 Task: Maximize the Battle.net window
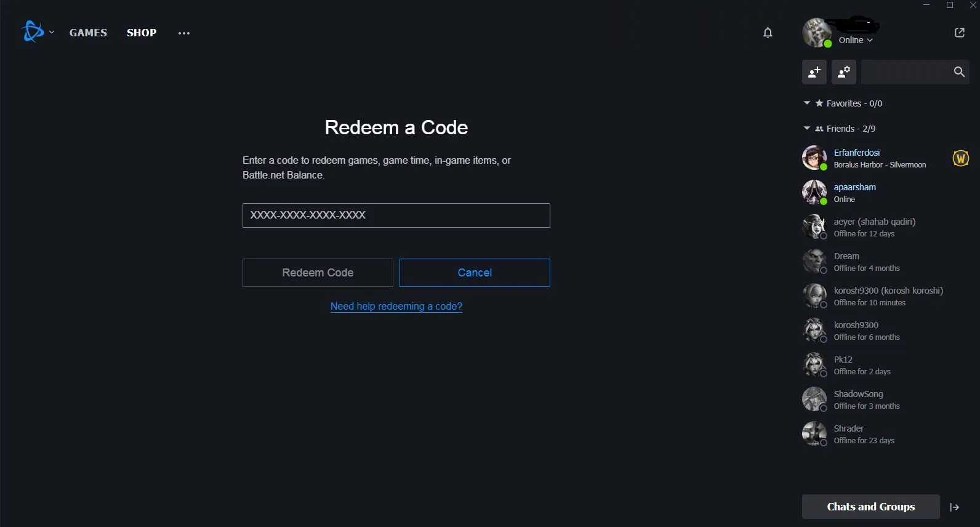click(950, 5)
